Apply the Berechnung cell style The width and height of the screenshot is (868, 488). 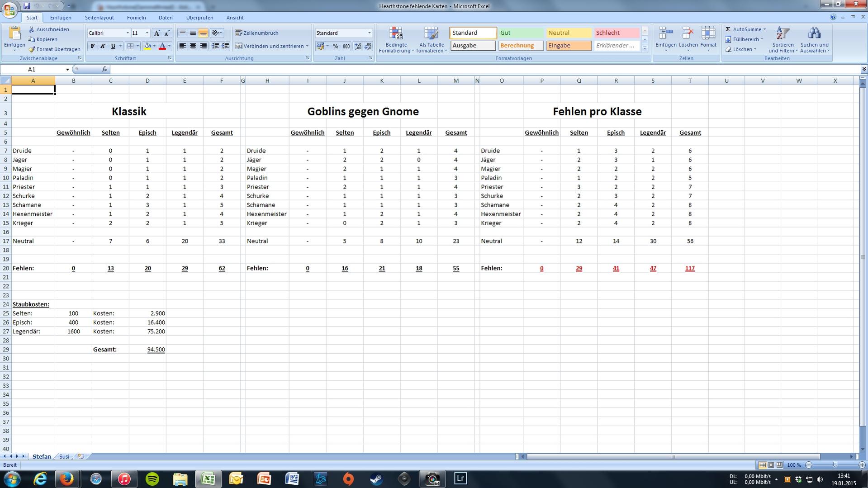coord(521,46)
